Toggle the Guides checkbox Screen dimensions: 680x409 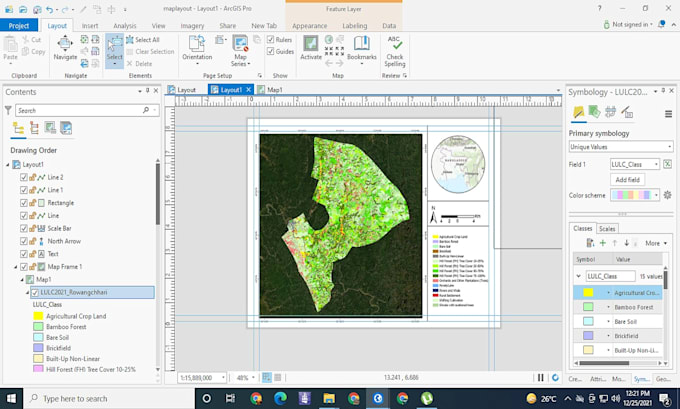[x=271, y=51]
